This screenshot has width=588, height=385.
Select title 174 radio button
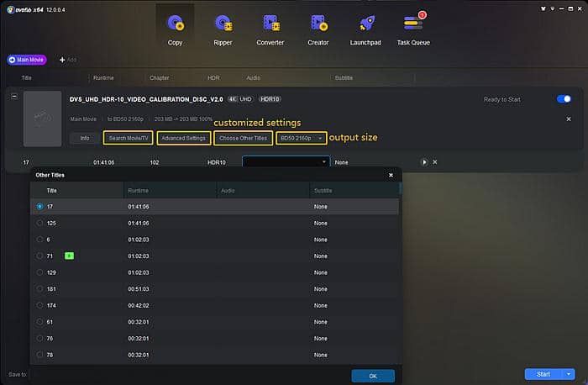[39, 305]
